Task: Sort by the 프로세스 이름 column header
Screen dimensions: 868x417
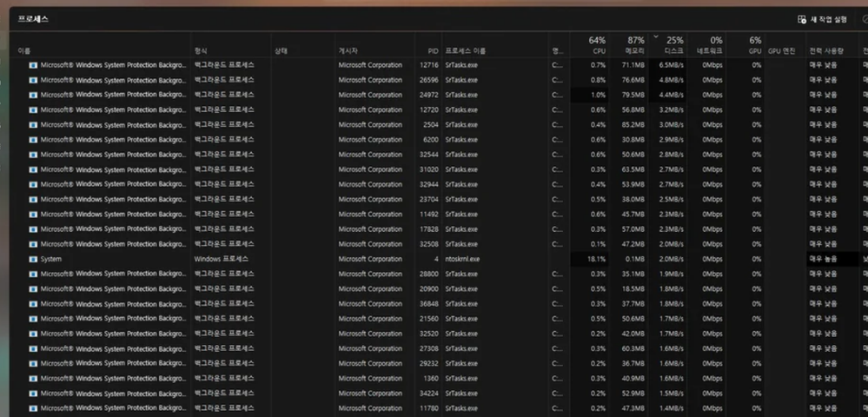Action: [466, 51]
